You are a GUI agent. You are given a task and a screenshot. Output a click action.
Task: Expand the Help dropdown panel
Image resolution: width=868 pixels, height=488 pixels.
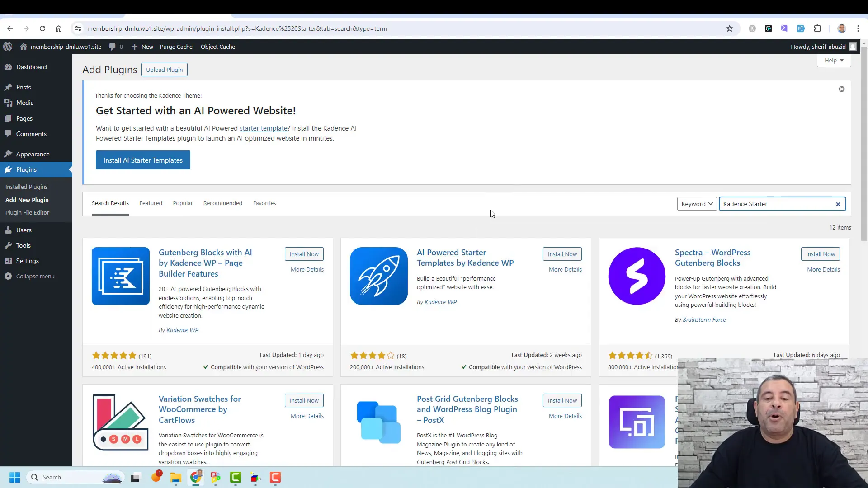coord(834,61)
